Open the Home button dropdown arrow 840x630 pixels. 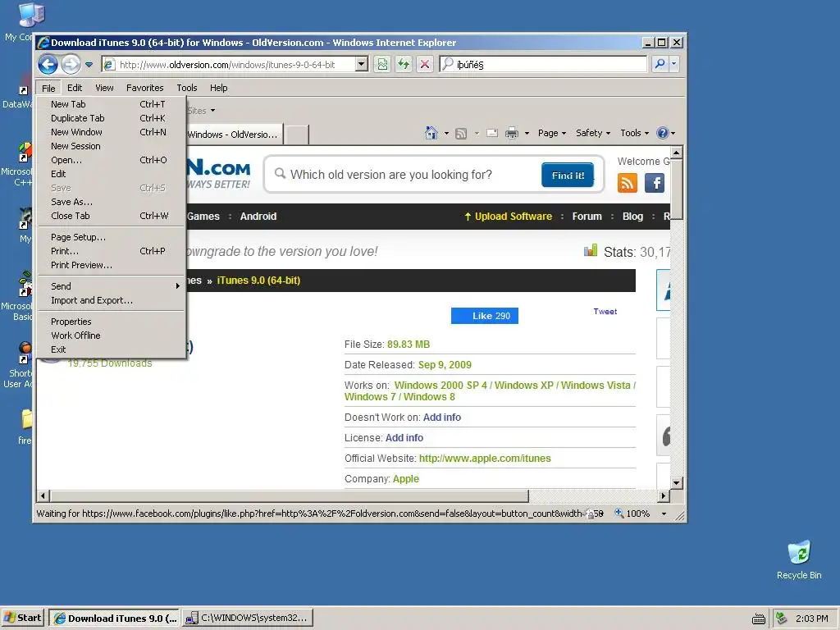(x=446, y=133)
